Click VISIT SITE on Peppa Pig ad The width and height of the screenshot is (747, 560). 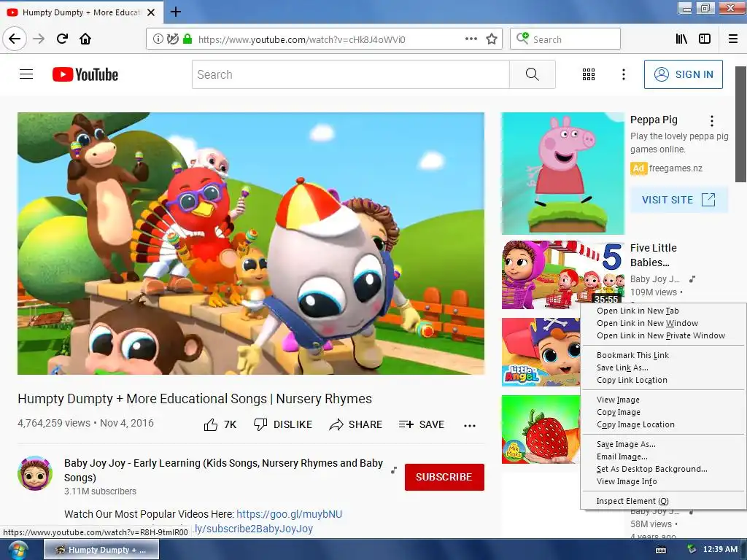(x=678, y=200)
